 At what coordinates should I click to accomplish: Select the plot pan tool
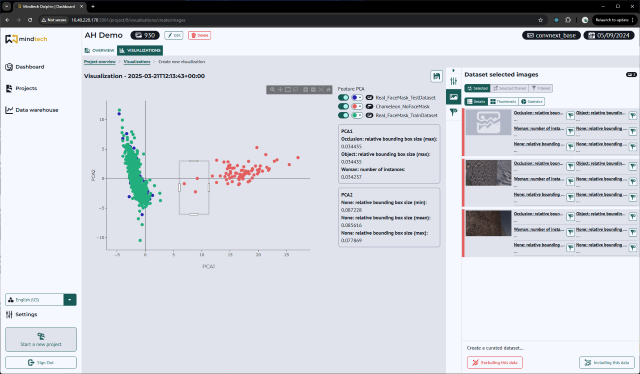[280, 89]
